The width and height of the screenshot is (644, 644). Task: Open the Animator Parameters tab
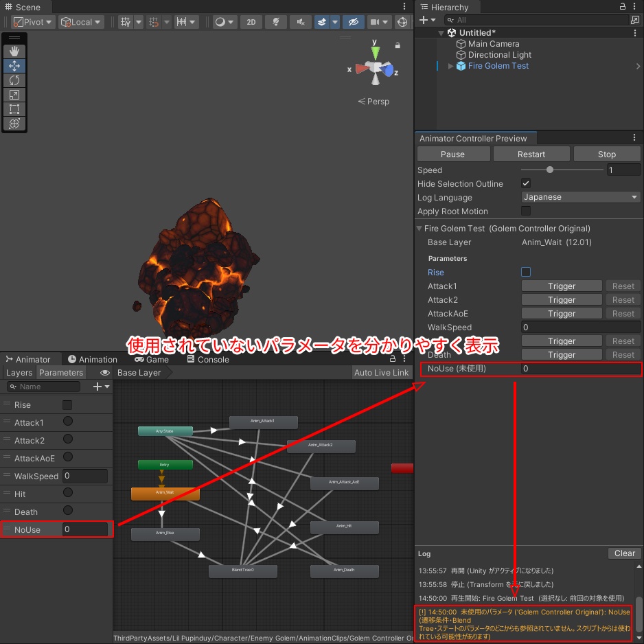pos(61,373)
